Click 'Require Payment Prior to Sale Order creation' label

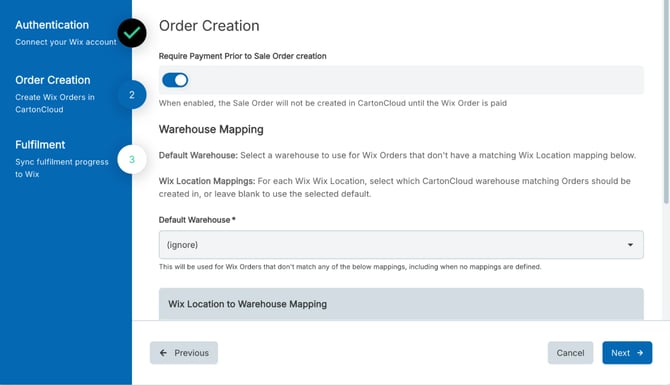242,56
